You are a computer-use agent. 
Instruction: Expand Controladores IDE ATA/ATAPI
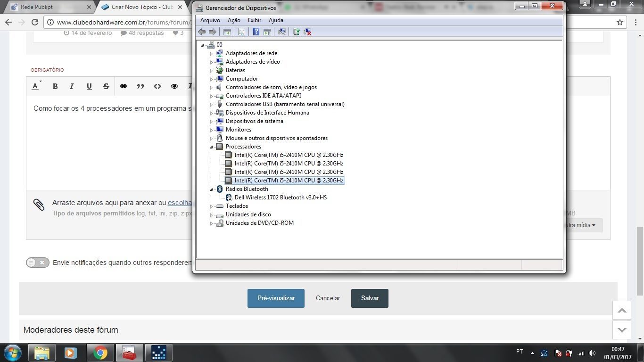pos(211,96)
